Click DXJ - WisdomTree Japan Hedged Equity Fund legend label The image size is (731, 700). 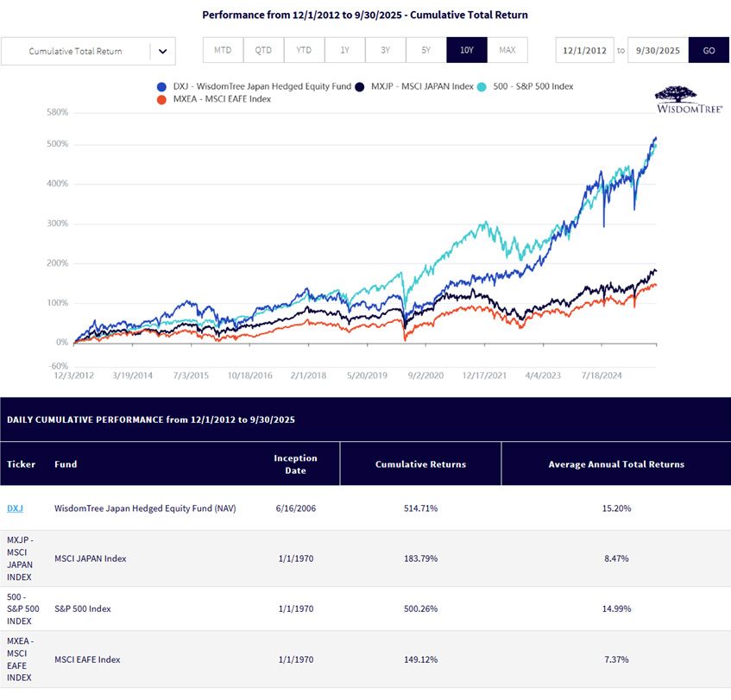(262, 86)
